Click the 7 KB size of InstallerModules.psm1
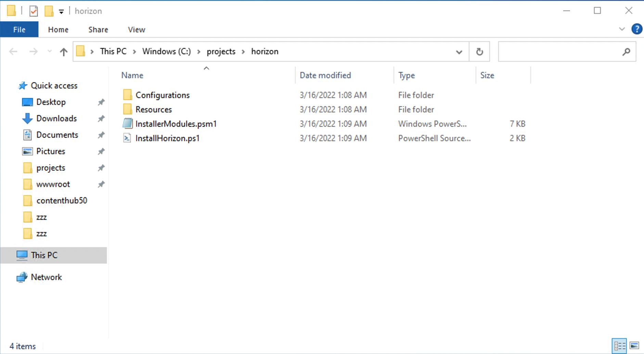644x354 pixels. (517, 124)
